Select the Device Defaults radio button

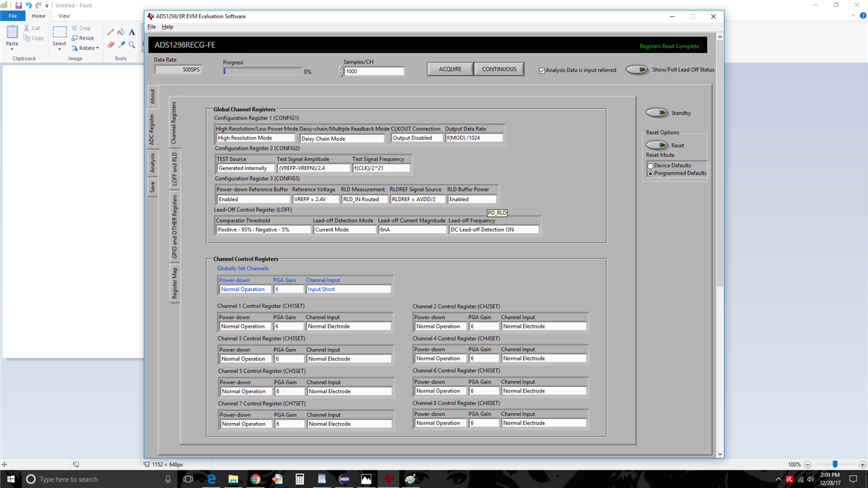click(651, 166)
